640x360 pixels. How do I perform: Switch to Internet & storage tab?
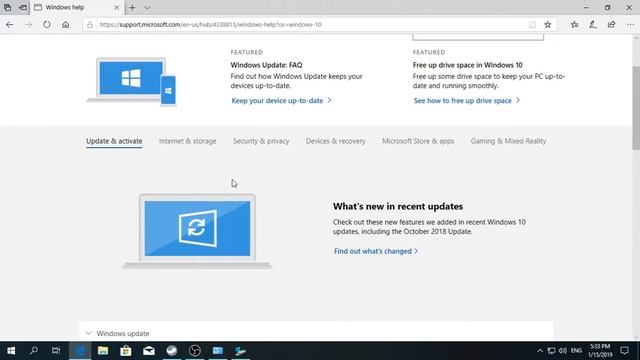(187, 141)
